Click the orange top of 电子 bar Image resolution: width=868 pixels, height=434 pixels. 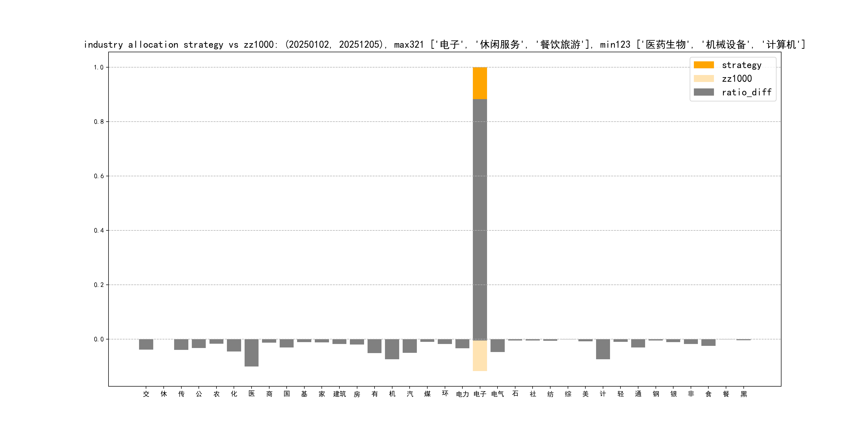480,83
